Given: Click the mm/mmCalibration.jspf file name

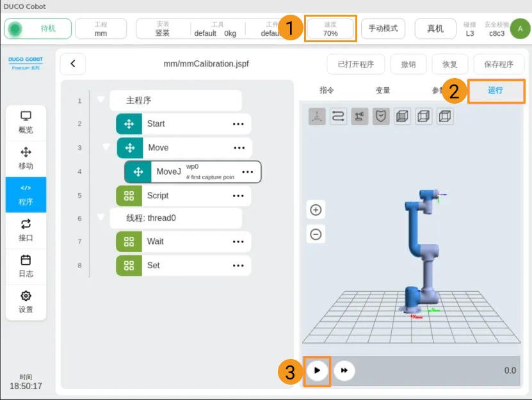Looking at the screenshot, I should [206, 64].
